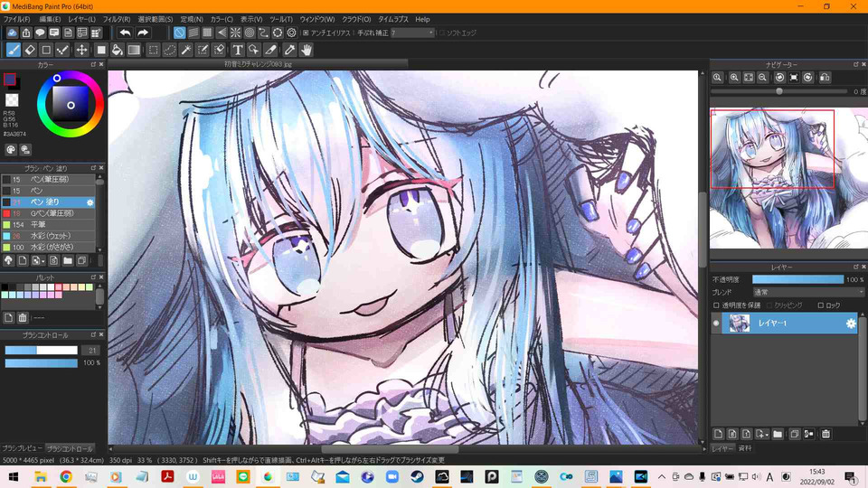Open add layer type dropdown
868x488 pixels.
762,435
